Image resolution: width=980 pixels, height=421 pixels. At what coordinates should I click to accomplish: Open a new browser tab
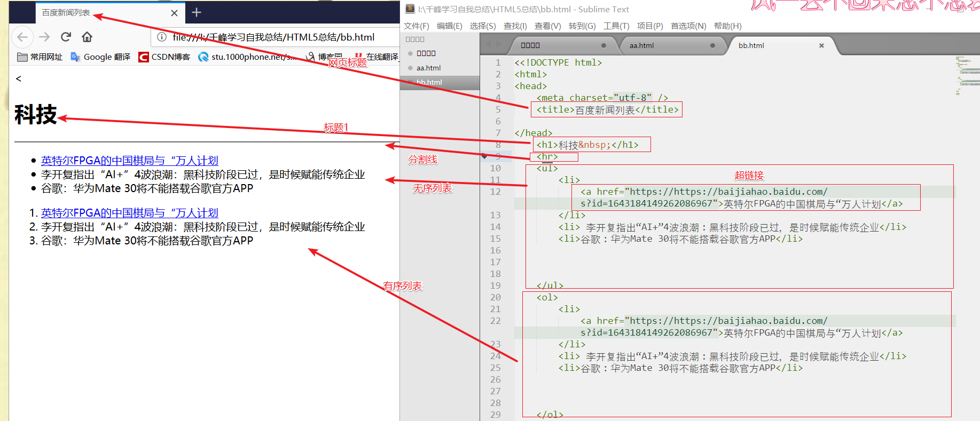pos(197,12)
